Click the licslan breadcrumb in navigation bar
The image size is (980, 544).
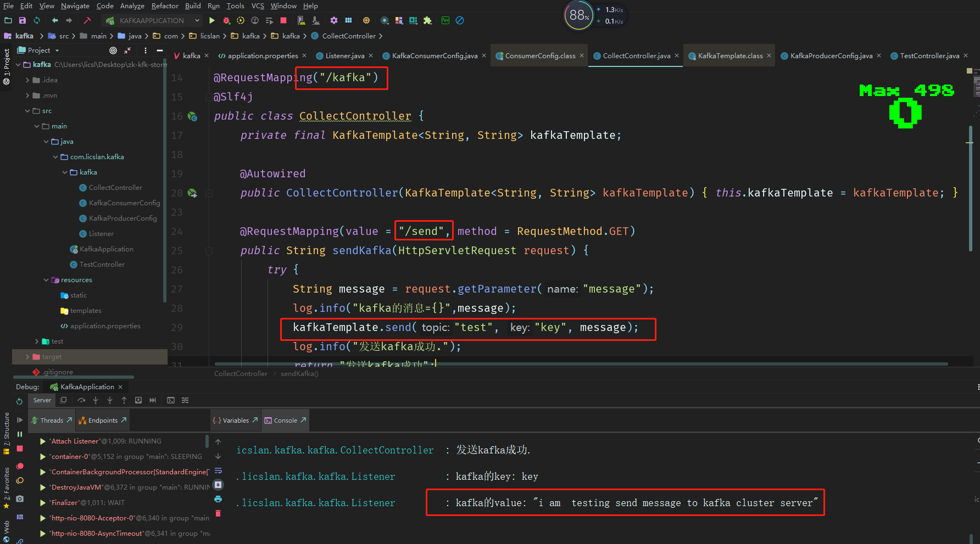click(x=210, y=36)
